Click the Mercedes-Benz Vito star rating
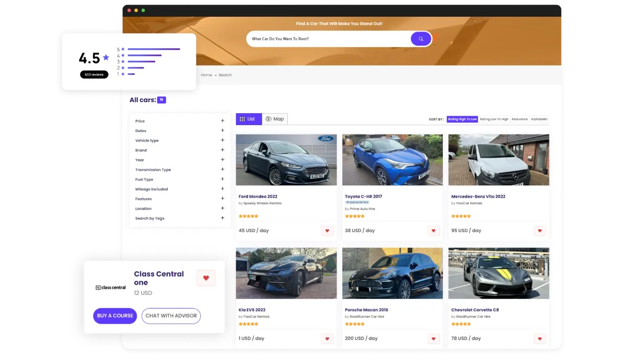This screenshot has height=364, width=629. point(461,216)
